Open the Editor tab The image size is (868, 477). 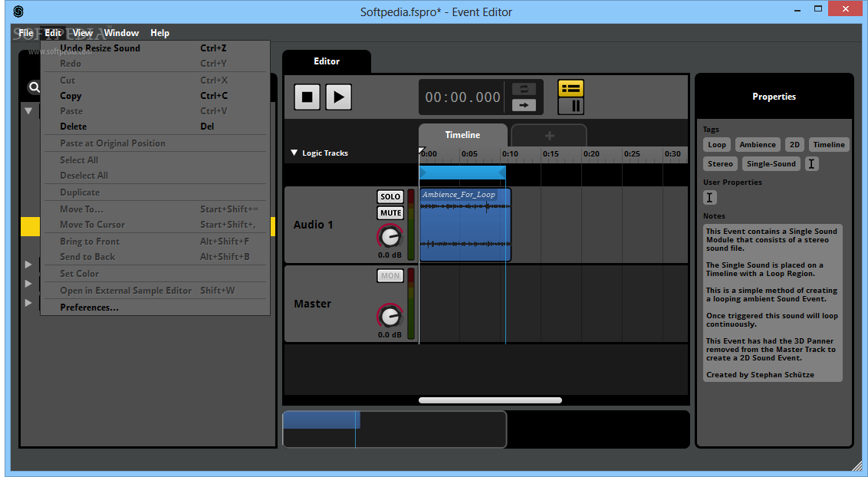[327, 61]
